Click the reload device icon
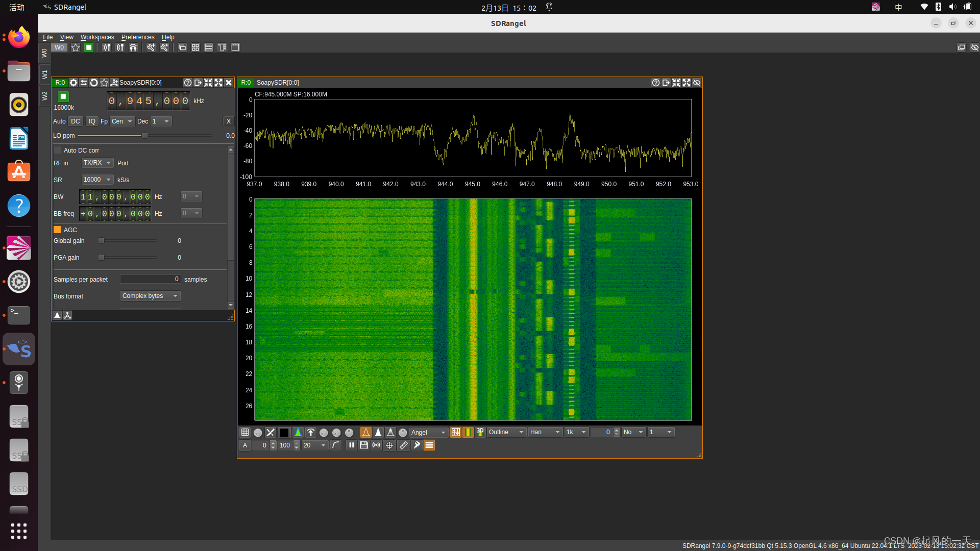The width and height of the screenshot is (980, 551). [x=94, y=83]
